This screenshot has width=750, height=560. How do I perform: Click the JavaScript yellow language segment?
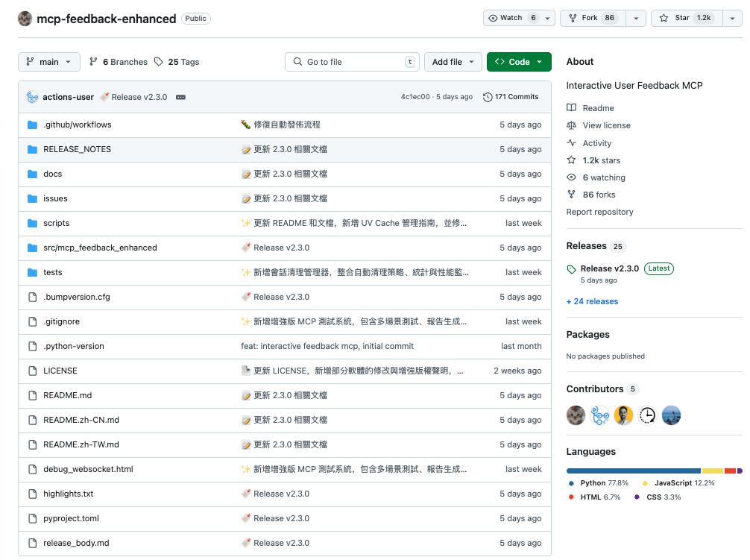pyautogui.click(x=713, y=471)
